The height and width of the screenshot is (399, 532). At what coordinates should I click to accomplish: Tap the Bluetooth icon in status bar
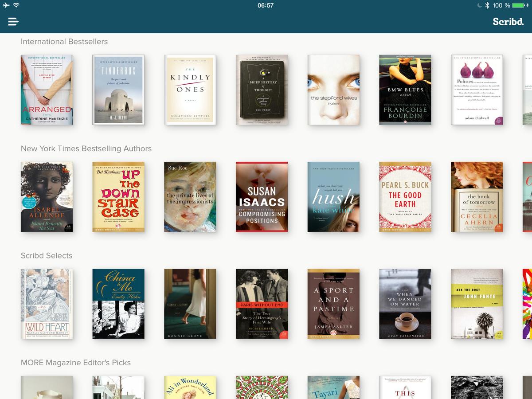(x=487, y=5)
